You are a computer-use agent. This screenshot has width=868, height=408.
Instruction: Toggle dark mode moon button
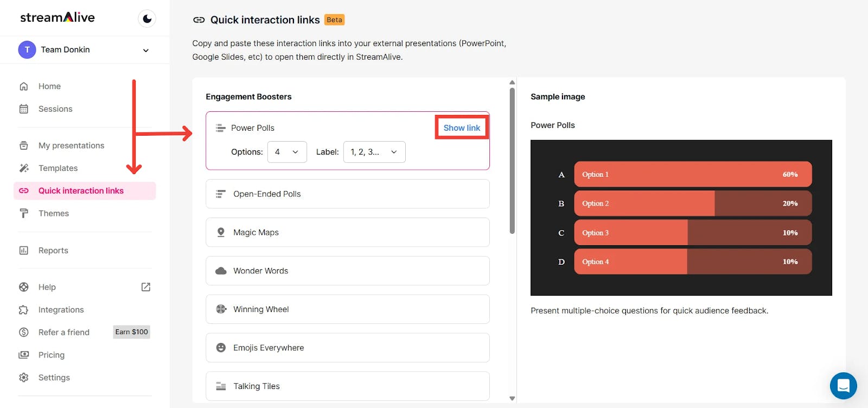tap(147, 19)
